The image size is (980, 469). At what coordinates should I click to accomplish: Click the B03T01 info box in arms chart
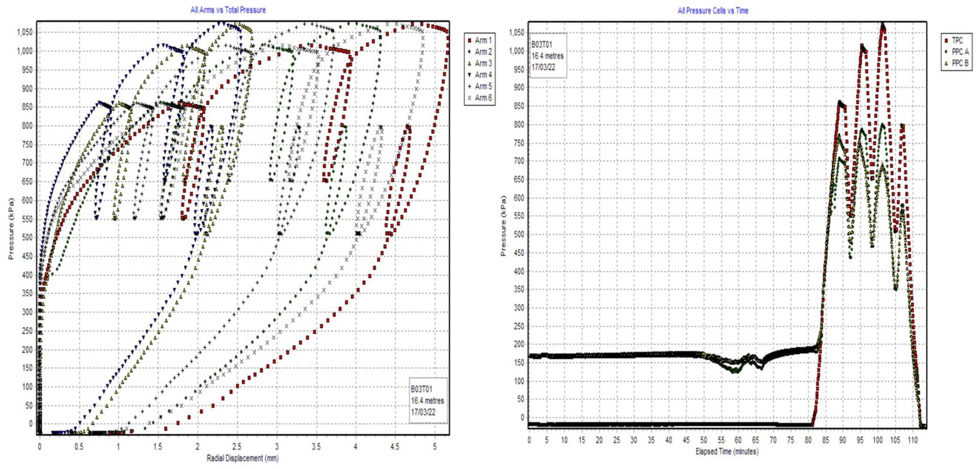click(x=428, y=401)
